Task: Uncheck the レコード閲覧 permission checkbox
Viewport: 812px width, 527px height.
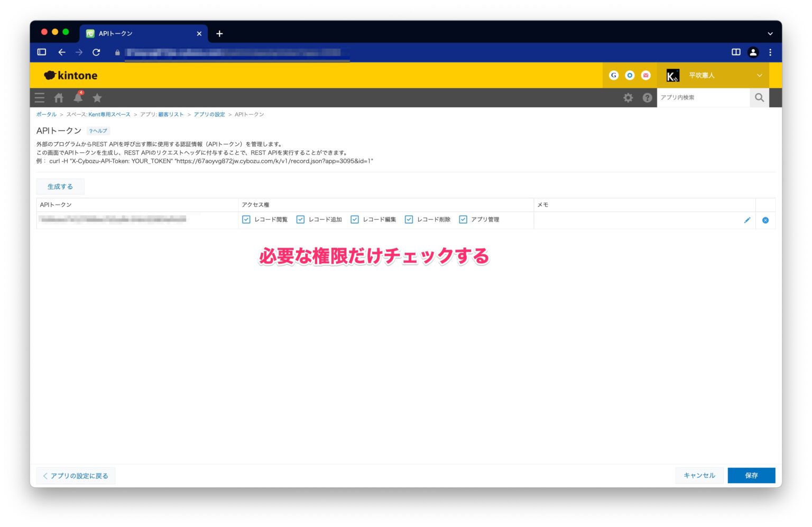Action: click(246, 219)
